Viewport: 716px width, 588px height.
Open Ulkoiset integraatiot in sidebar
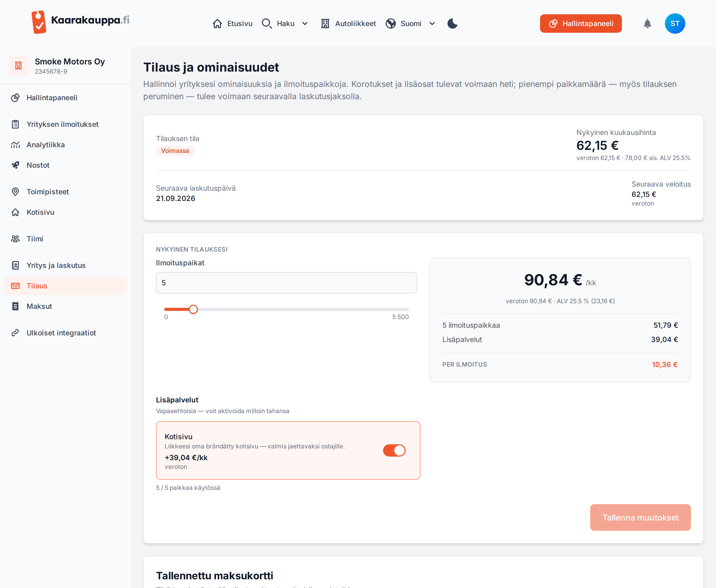pyautogui.click(x=65, y=333)
